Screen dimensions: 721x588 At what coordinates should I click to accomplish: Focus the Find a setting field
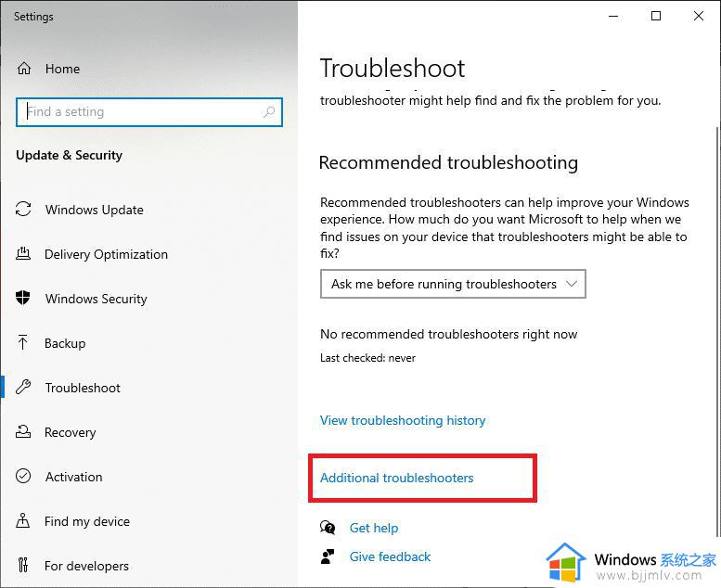tap(149, 111)
